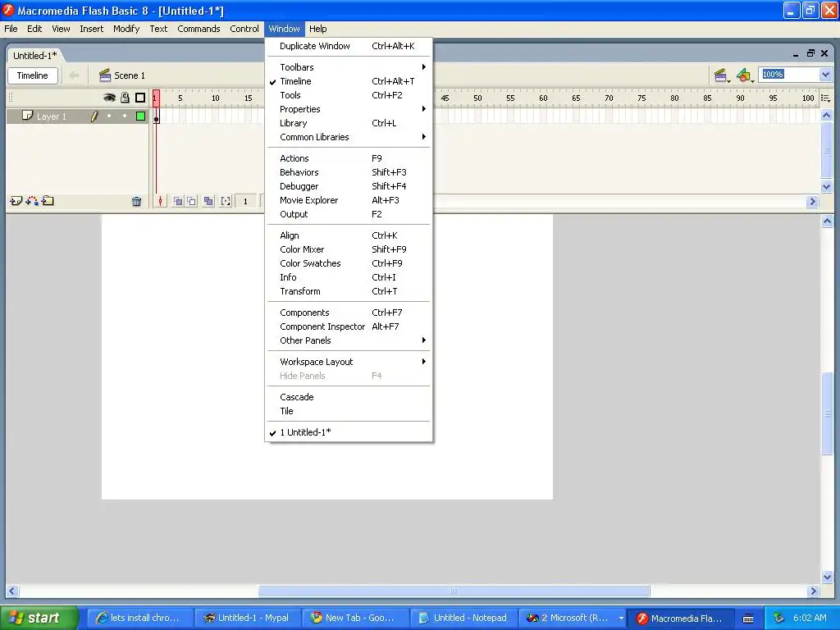
Task: Choose Cascade in the Window menu
Action: click(348, 398)
